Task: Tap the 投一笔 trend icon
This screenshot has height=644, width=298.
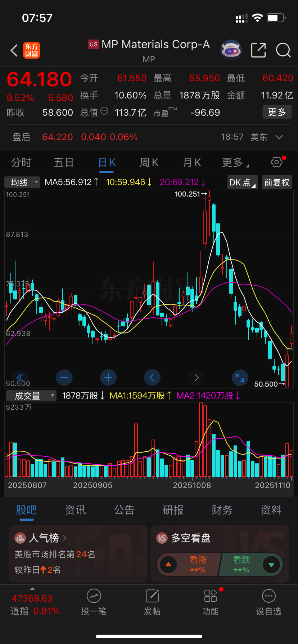Action: point(94,596)
